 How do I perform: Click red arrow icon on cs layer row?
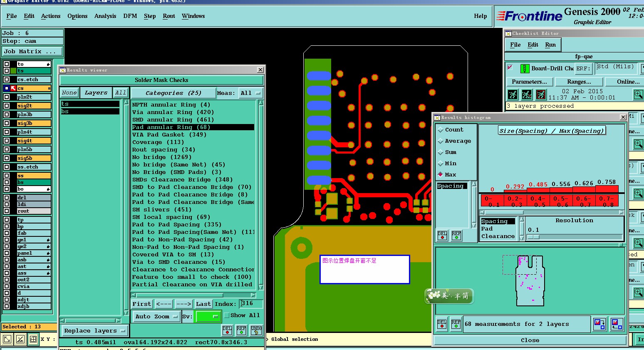[x=13, y=88]
